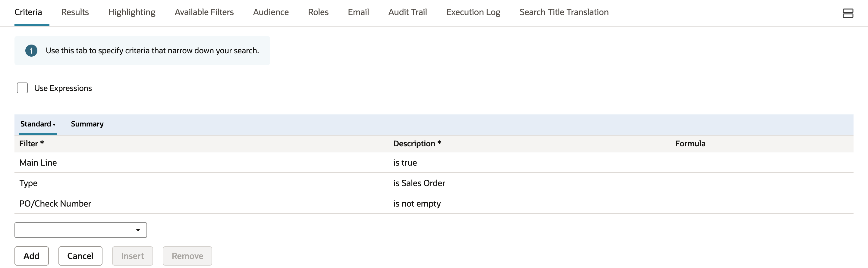Click the Remove button
Screen dimensions: 868x268
[187, 256]
